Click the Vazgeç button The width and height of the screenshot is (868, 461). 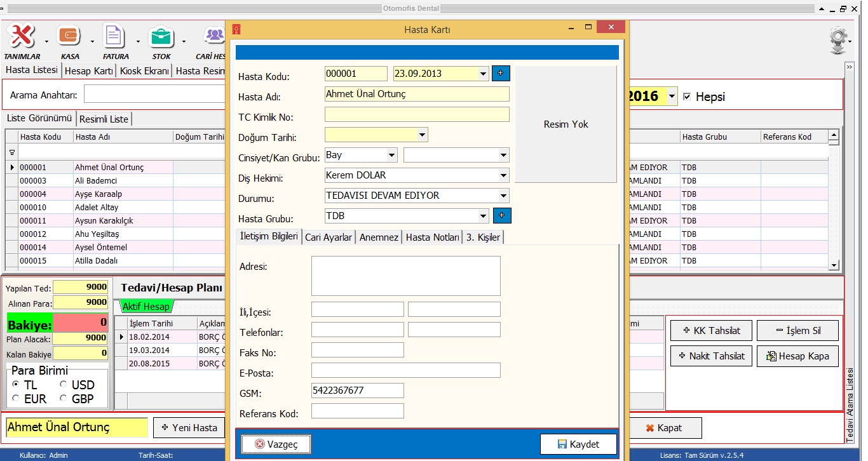[276, 444]
